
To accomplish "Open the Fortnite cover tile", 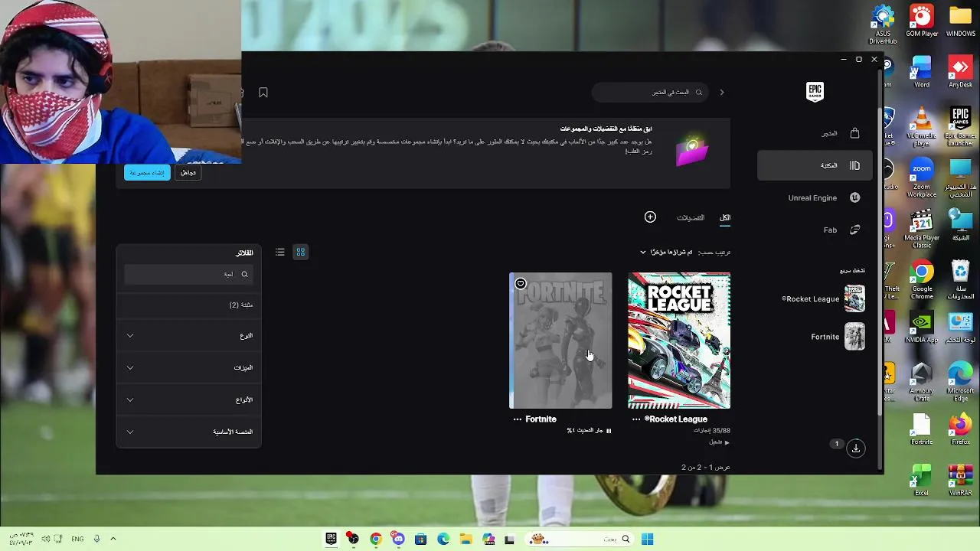I will (x=561, y=341).
